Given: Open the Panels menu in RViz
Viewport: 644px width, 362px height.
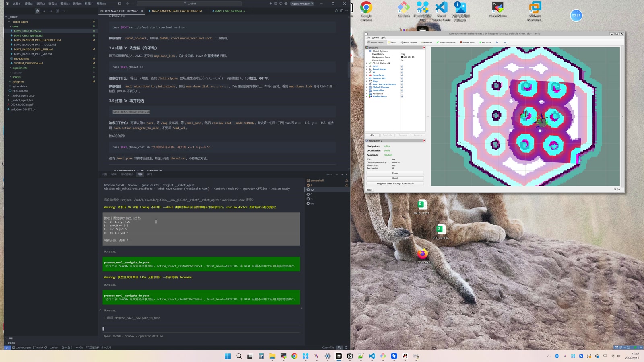Looking at the screenshot, I should click(376, 37).
